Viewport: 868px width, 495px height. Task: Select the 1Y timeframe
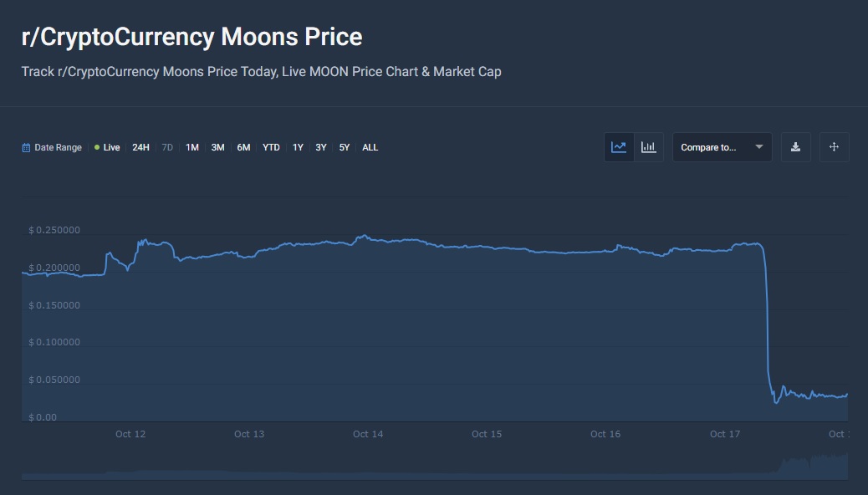[x=297, y=147]
